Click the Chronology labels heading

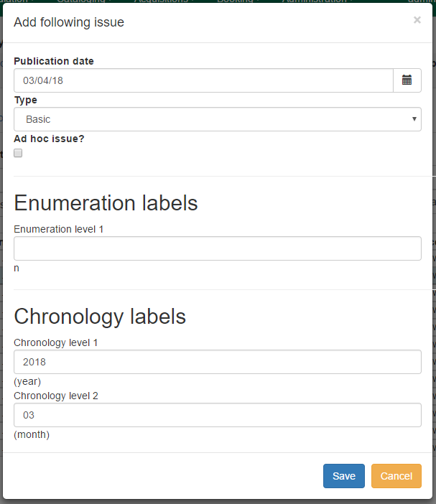click(100, 317)
